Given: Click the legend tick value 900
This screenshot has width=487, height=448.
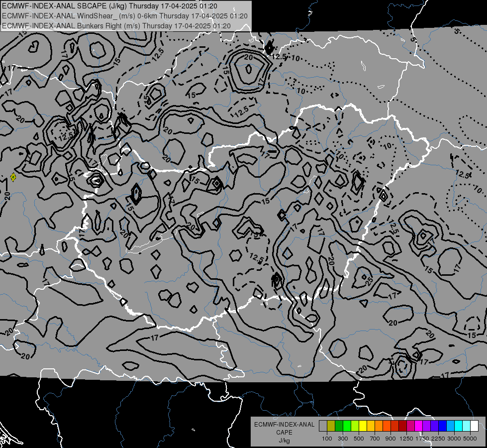Looking at the screenshot, I should [390, 439].
